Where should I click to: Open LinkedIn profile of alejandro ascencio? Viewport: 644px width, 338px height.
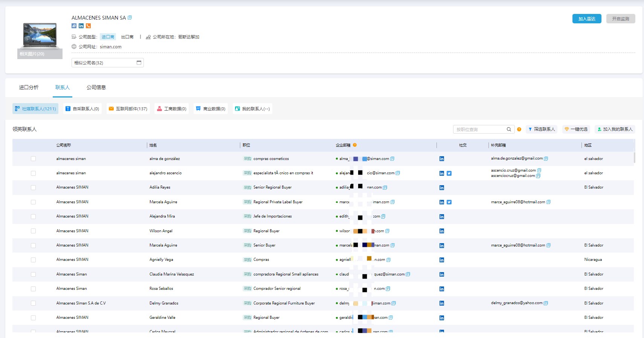(442, 174)
